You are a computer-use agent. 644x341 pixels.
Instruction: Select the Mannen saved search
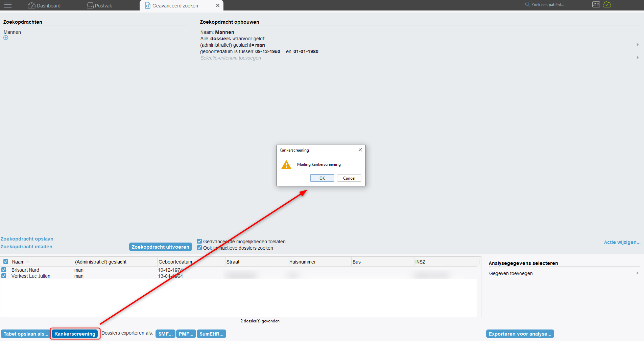click(x=12, y=32)
